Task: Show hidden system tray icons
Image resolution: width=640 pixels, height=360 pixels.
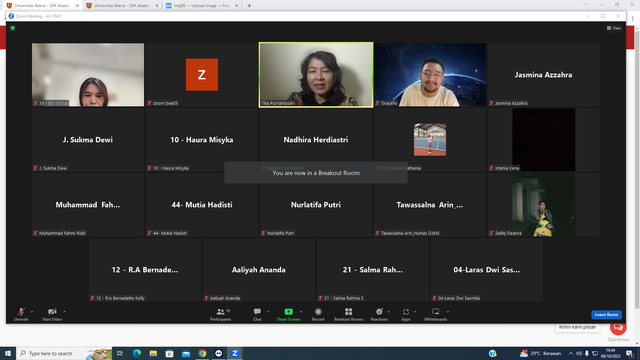Action: click(x=571, y=353)
